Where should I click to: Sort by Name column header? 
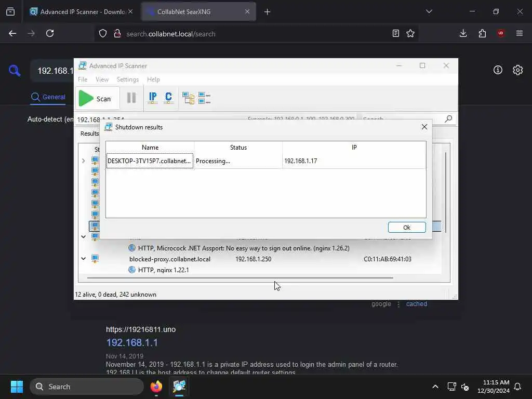click(150, 147)
